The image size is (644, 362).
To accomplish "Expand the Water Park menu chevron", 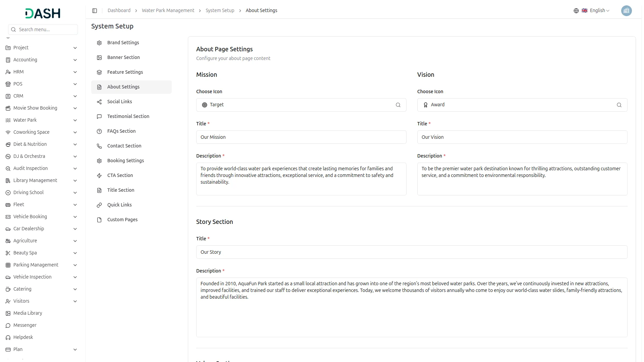I will (75, 120).
